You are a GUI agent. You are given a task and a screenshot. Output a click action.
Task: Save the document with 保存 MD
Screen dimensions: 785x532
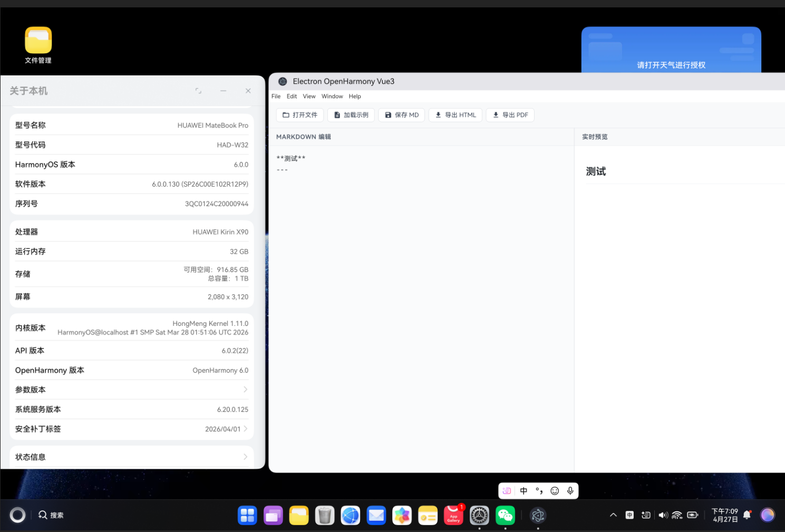(402, 115)
